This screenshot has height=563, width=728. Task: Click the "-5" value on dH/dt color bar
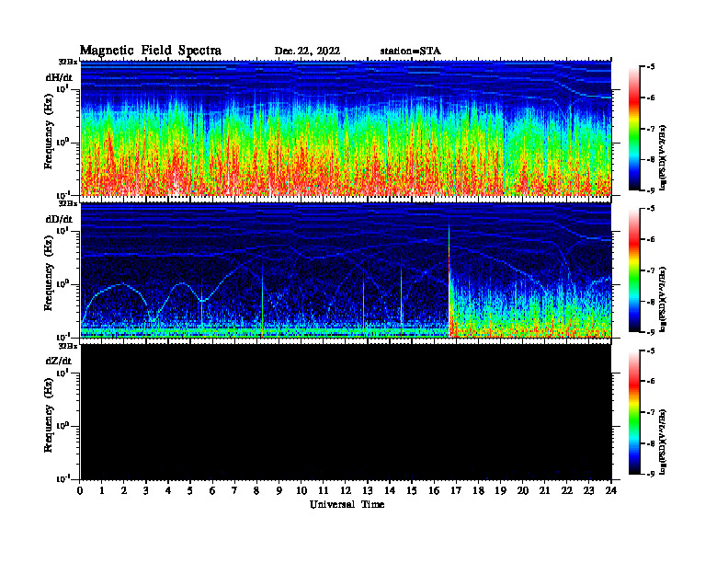click(x=651, y=67)
